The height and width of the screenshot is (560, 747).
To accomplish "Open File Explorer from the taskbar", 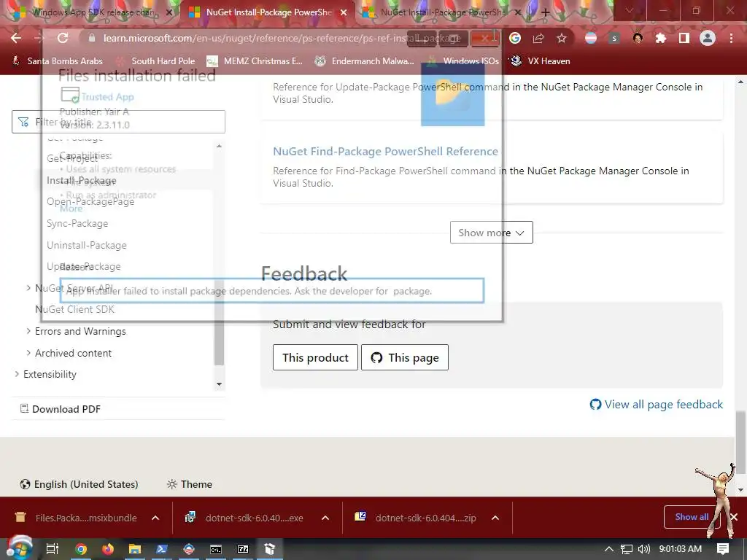I will click(x=135, y=549).
